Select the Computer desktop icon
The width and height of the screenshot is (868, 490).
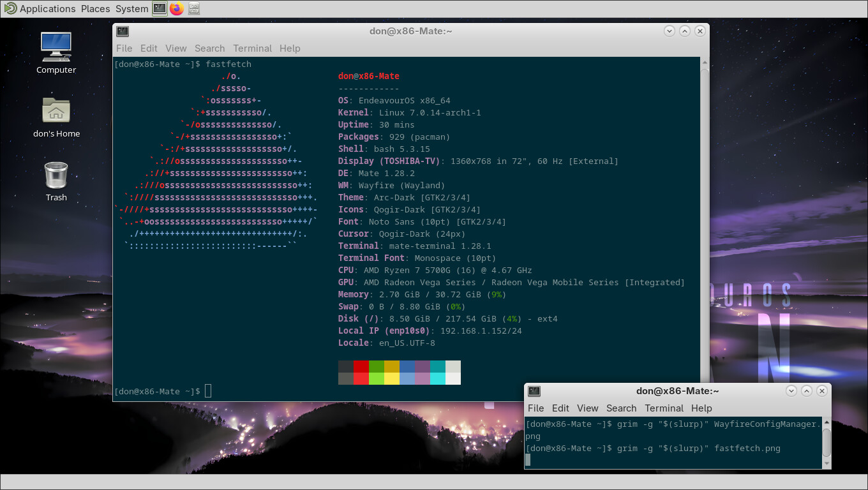(x=56, y=54)
